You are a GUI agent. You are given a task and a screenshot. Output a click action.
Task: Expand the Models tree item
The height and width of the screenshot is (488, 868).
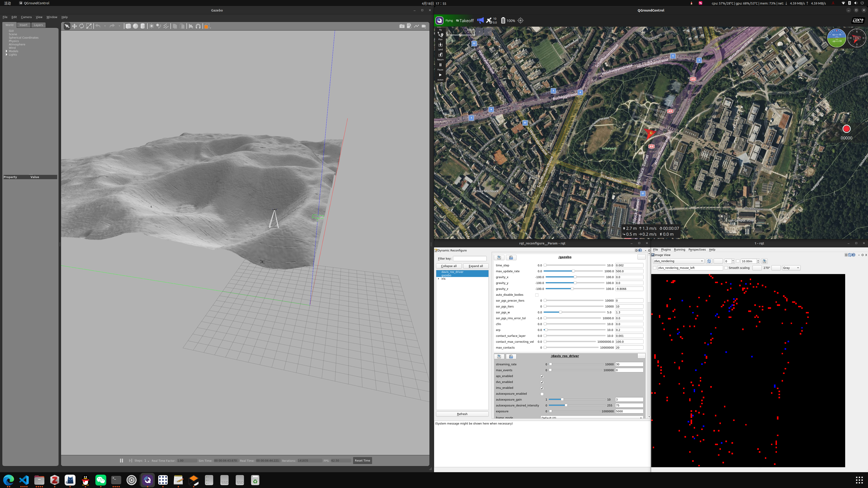pos(7,51)
